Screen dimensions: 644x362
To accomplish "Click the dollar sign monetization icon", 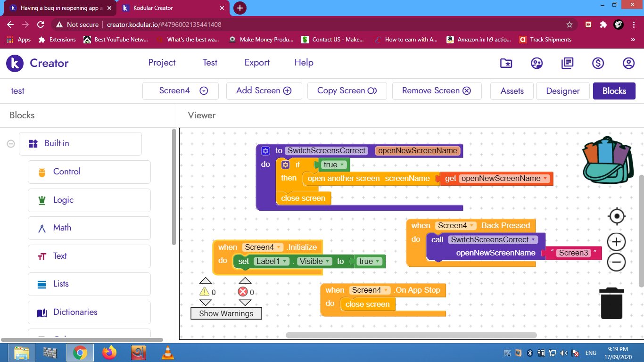I will click(x=598, y=63).
